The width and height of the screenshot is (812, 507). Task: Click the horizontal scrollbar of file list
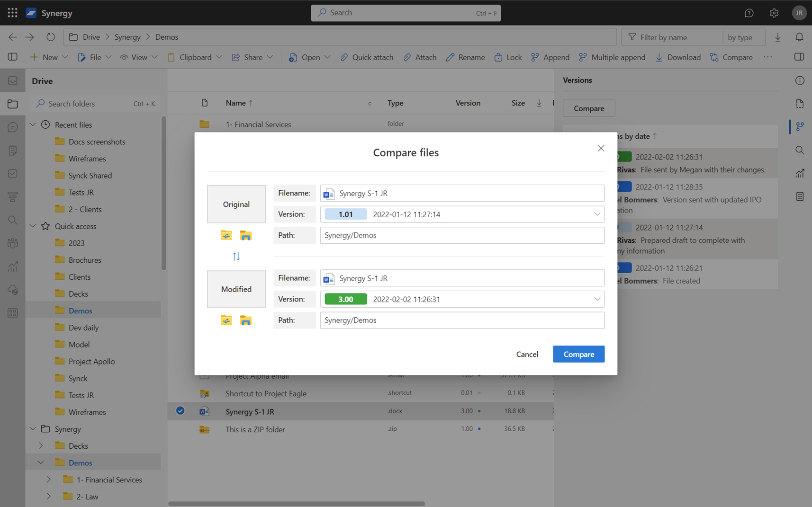[297, 504]
